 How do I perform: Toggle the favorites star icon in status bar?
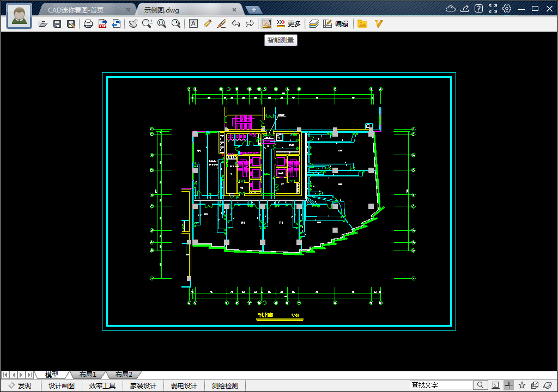[521, 385]
